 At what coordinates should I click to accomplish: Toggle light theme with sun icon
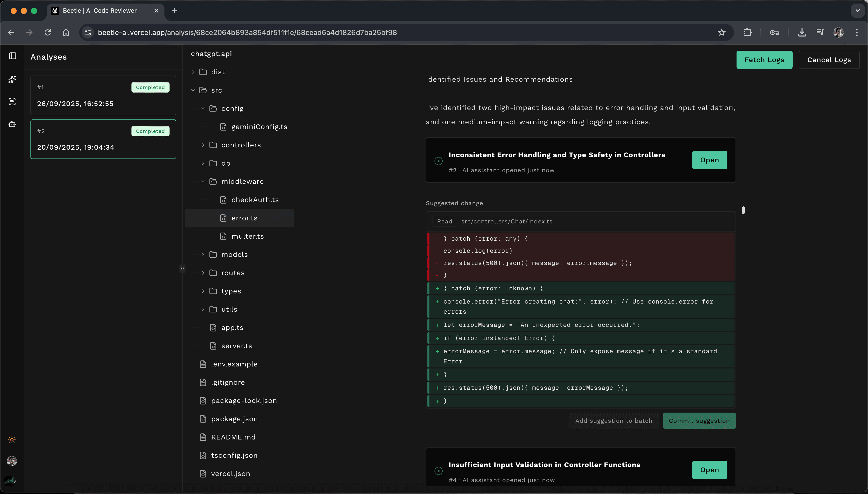12,440
